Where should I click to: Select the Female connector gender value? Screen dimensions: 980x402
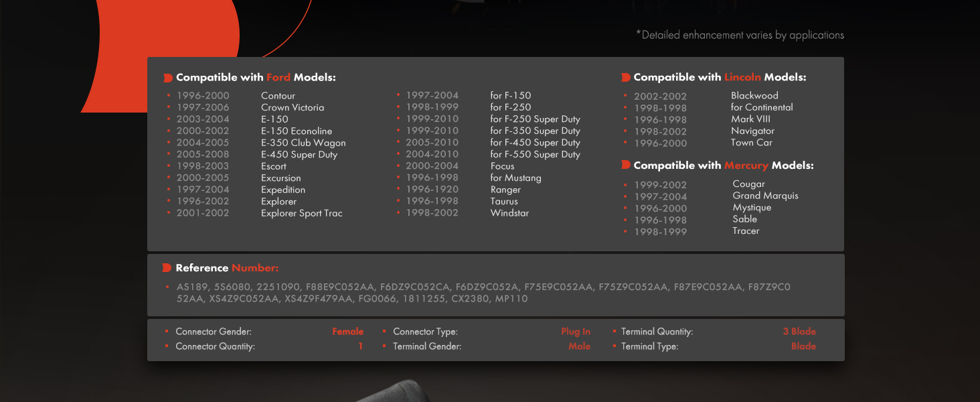(348, 332)
